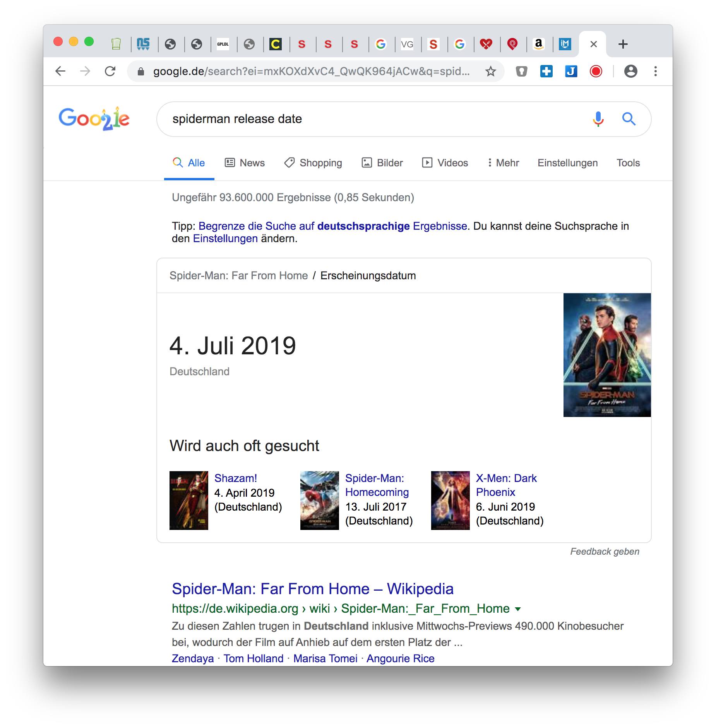Select the Alle results tab
The width and height of the screenshot is (716, 728).
coord(189,163)
